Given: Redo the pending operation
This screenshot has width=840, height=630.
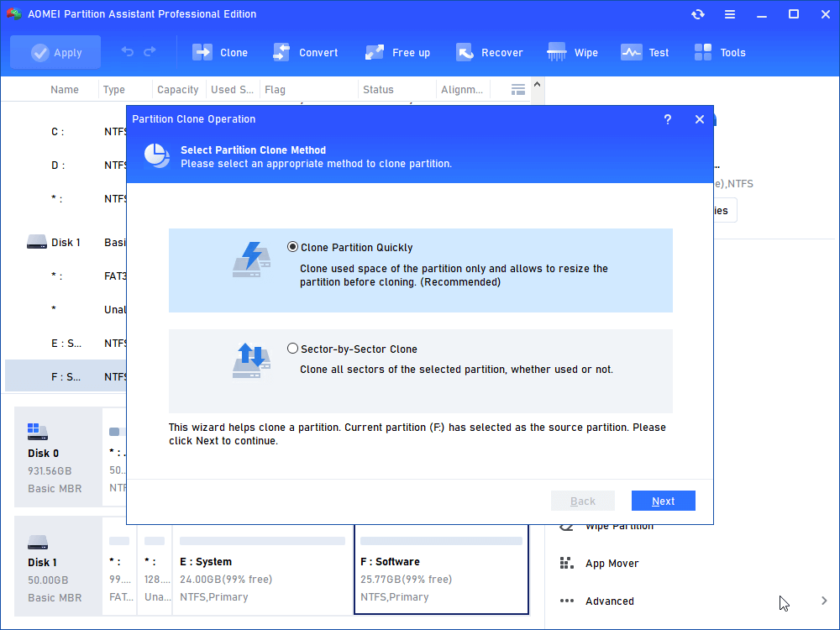Looking at the screenshot, I should (150, 51).
